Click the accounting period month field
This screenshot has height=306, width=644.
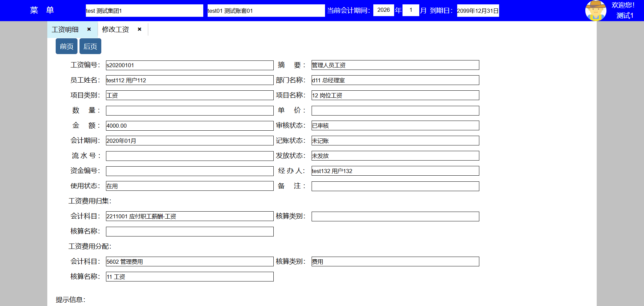coord(411,10)
